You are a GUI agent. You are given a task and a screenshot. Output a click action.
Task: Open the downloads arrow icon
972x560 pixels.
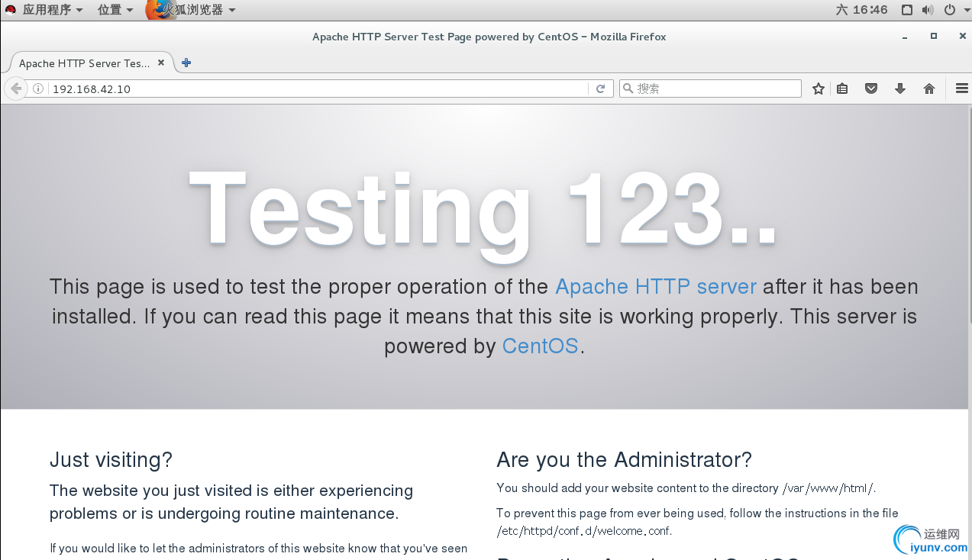[x=900, y=89]
